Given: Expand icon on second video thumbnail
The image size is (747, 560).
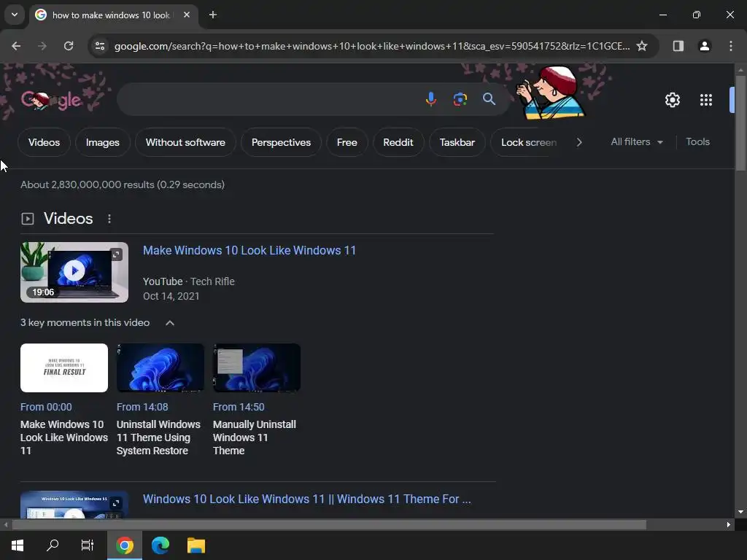Looking at the screenshot, I should [x=116, y=503].
